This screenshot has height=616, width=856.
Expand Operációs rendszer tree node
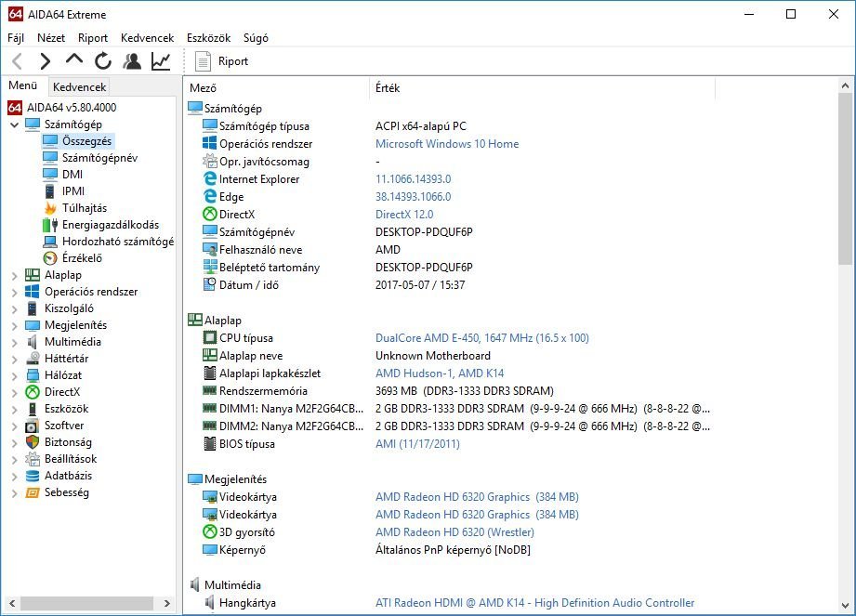(14, 292)
